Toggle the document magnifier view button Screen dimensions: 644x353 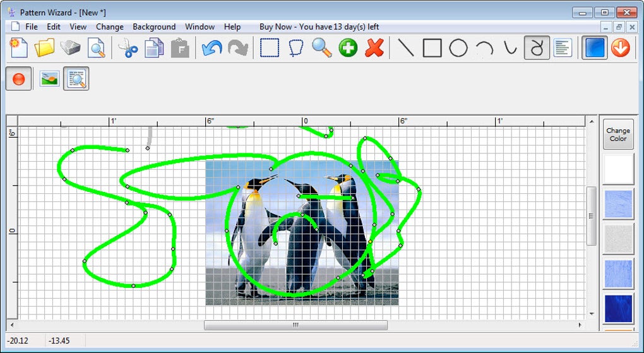point(76,78)
